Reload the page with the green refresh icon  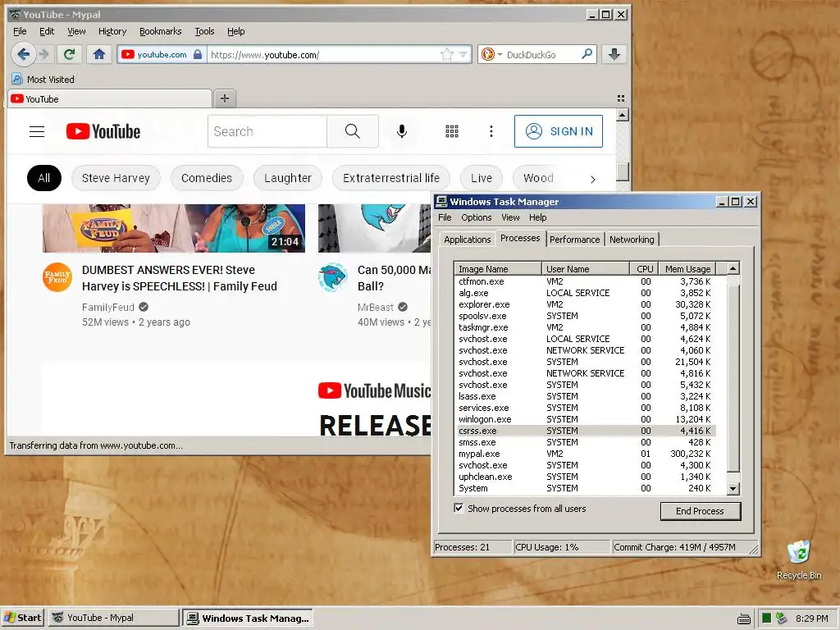69,54
